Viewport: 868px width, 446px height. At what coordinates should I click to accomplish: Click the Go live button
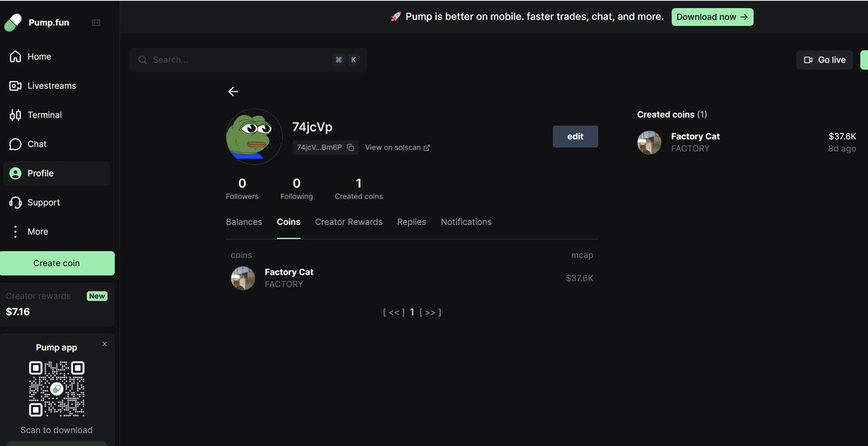[x=825, y=60]
